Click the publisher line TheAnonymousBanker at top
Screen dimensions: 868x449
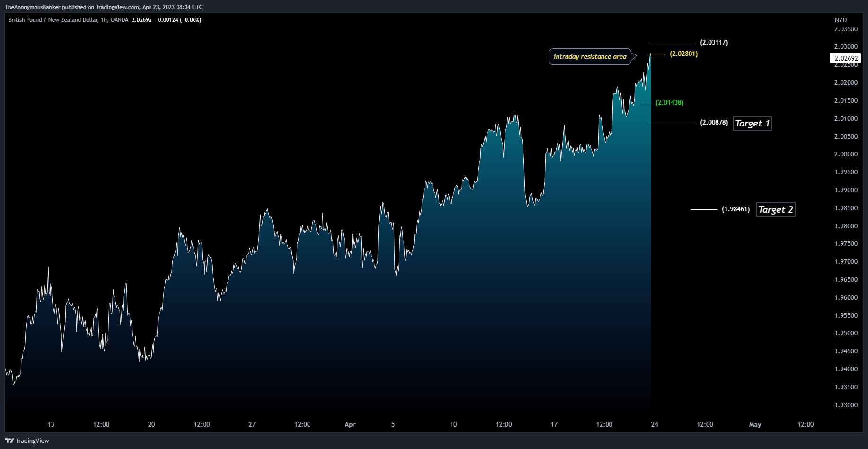[x=104, y=7]
